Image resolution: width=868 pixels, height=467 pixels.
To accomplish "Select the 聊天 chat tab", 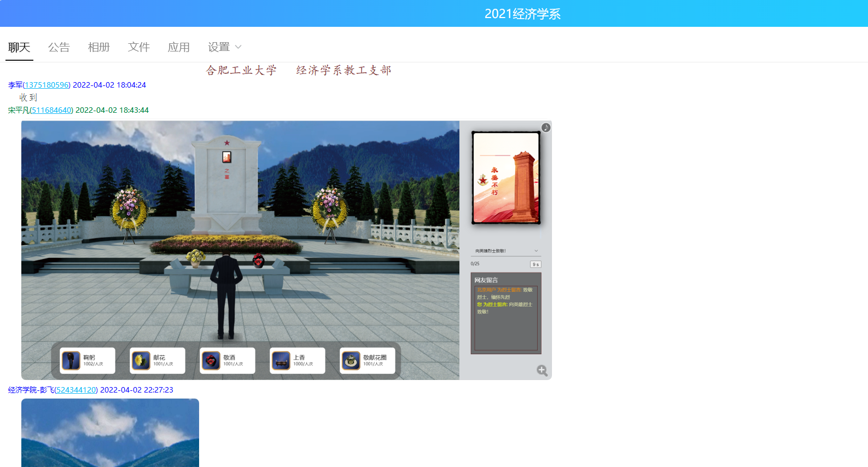I will point(19,47).
